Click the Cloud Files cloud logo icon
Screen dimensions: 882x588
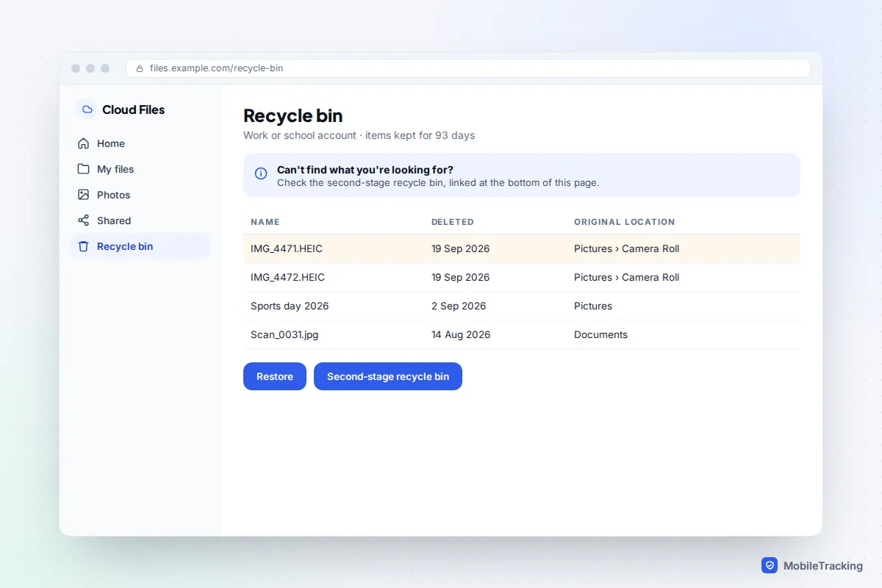tap(87, 110)
